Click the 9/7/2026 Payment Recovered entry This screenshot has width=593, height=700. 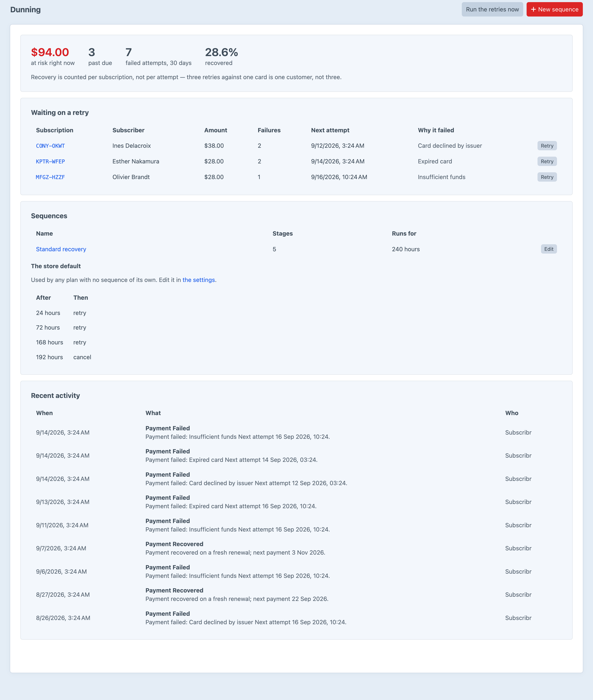(296, 548)
